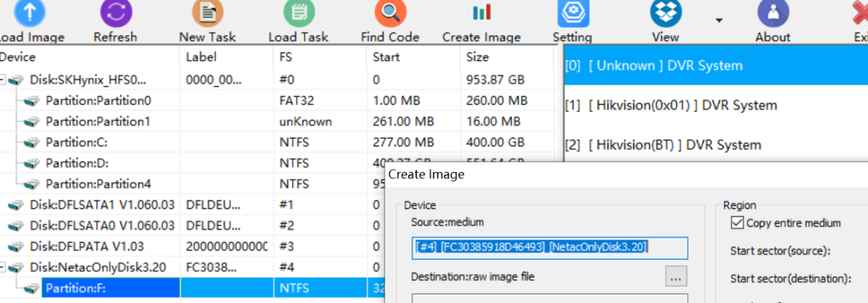The image size is (868, 303).
Task: Open the Find Code tool
Action: [390, 13]
